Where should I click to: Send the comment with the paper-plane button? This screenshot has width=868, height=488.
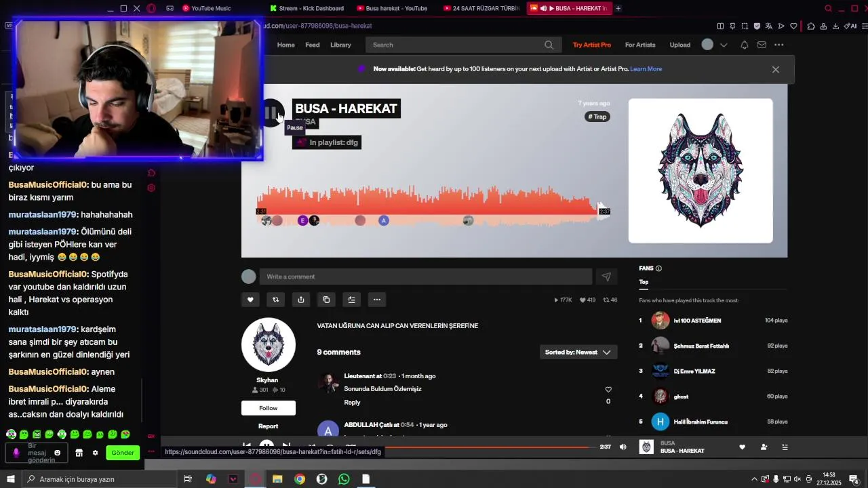click(x=606, y=277)
